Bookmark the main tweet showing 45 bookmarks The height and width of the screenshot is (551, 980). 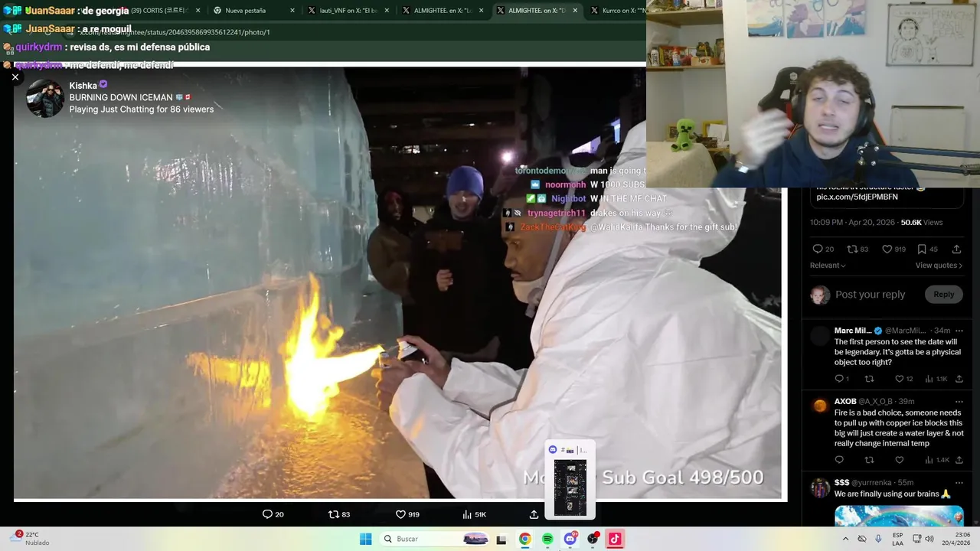[922, 249]
